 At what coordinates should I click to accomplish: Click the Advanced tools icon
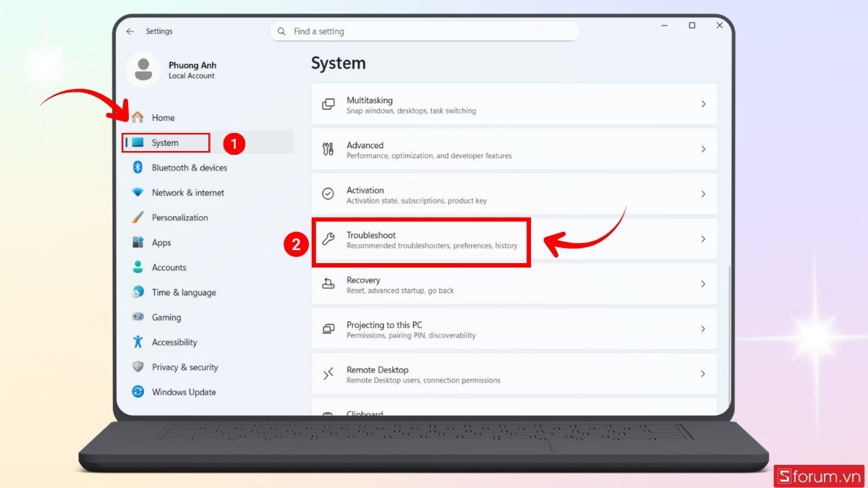[328, 149]
